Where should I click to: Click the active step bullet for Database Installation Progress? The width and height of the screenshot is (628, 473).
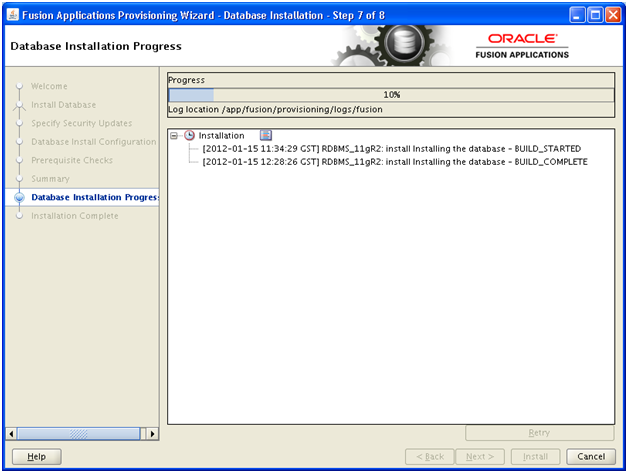point(19,197)
